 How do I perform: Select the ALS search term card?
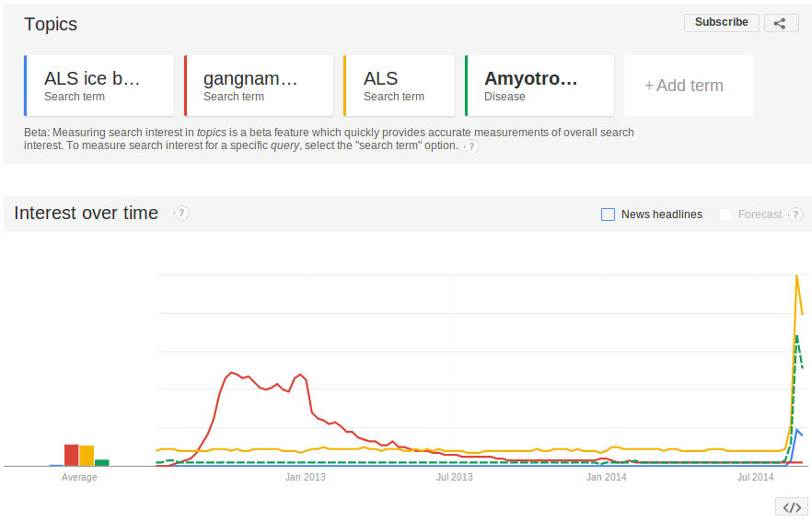pyautogui.click(x=400, y=86)
